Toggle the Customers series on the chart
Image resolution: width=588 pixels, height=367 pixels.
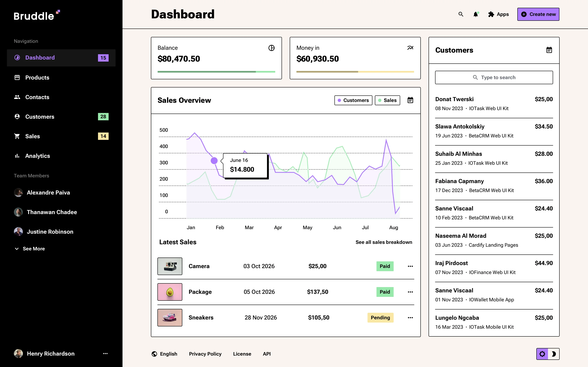tap(353, 100)
